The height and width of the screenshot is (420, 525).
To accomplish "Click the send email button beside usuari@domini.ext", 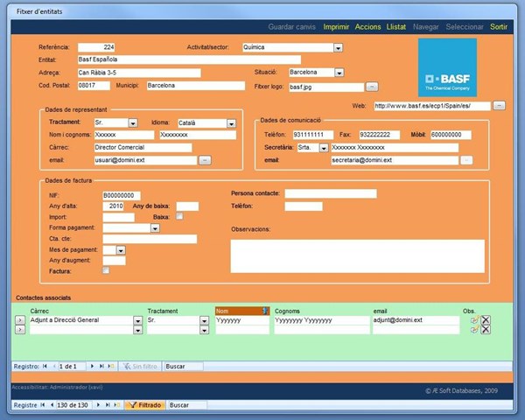I will click(x=205, y=160).
